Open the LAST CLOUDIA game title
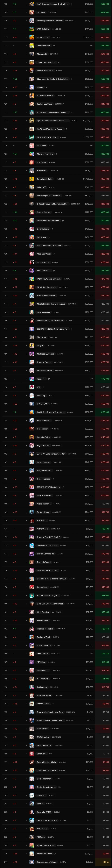Image resolution: width=112 pixels, height=868 pixels. (43, 29)
